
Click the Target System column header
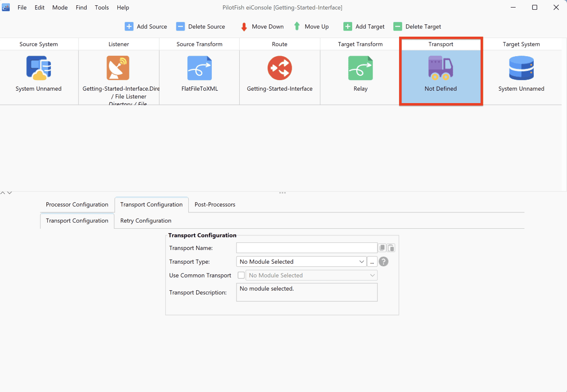(521, 44)
